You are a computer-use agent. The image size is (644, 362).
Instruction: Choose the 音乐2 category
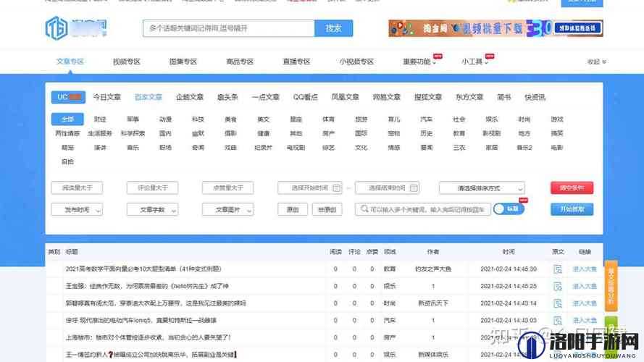click(524, 148)
